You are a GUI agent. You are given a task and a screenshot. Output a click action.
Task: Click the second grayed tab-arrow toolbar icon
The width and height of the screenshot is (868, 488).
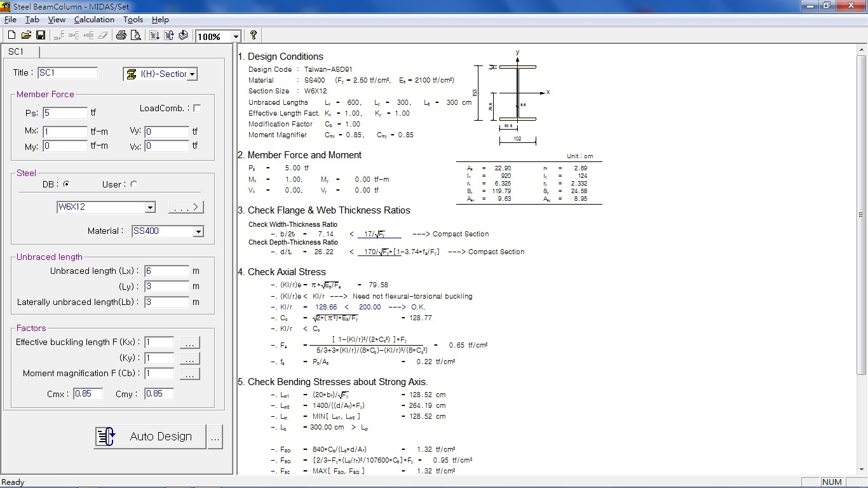[x=74, y=36]
